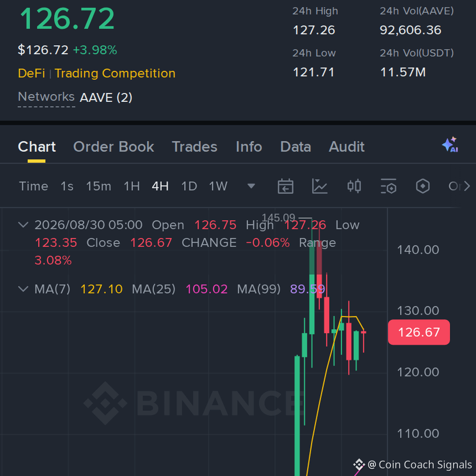Collapse the MA indicator legend row
Viewport: 476px width, 476px height.
23,289
